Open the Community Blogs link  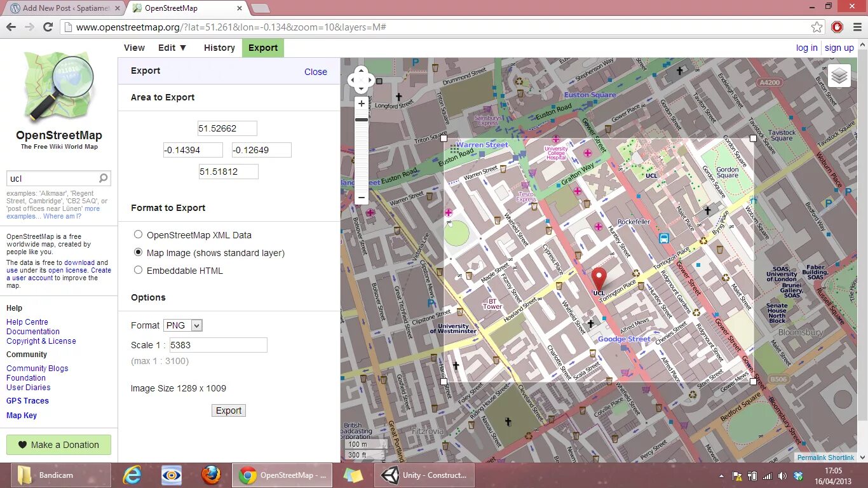(x=37, y=369)
